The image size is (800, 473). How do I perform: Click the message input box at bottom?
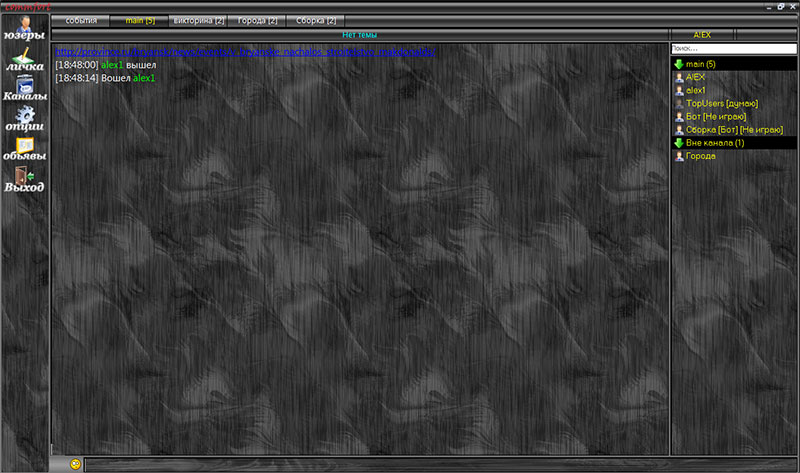440,465
